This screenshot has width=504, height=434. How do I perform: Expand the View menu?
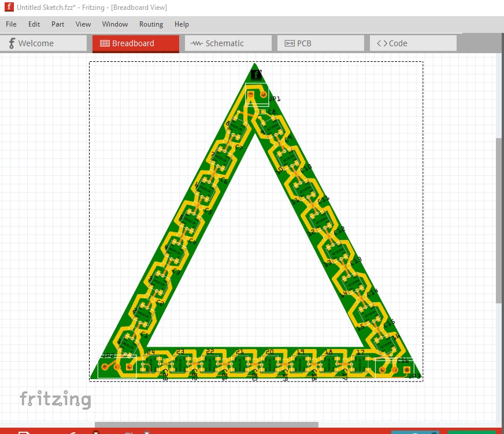tap(83, 24)
